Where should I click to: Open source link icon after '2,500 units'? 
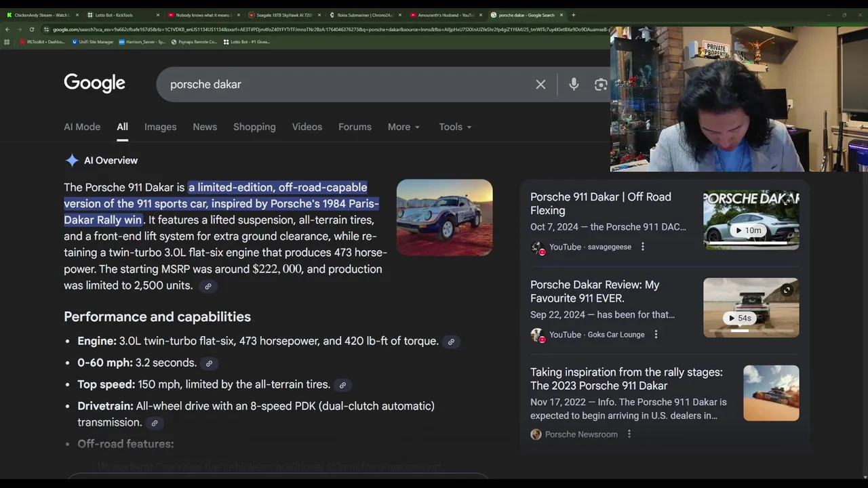pos(208,286)
